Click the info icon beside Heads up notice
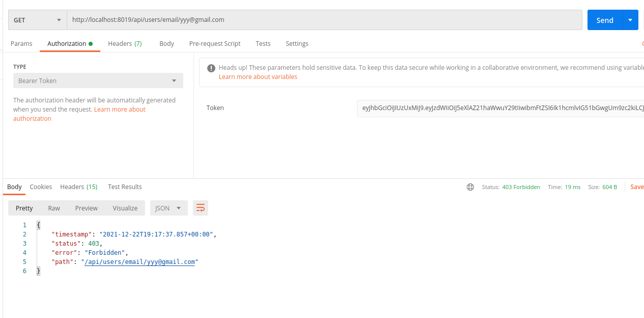Screen dimensions: 644x318 (211, 68)
